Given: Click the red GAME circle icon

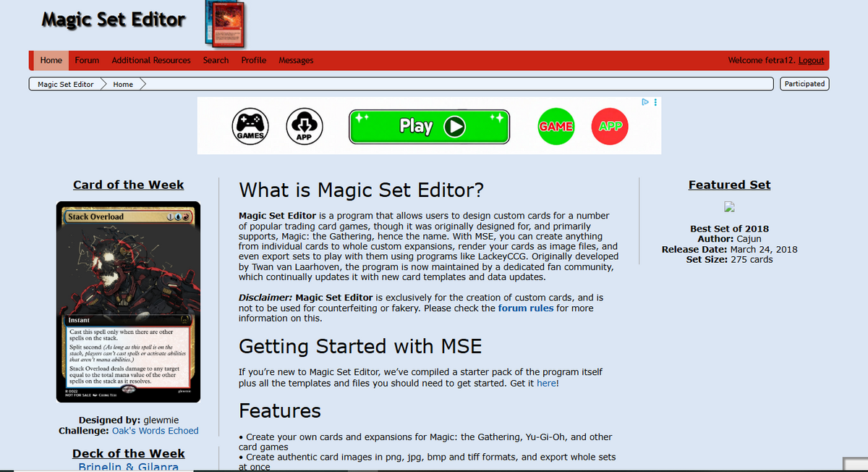Looking at the screenshot, I should pos(556,125).
